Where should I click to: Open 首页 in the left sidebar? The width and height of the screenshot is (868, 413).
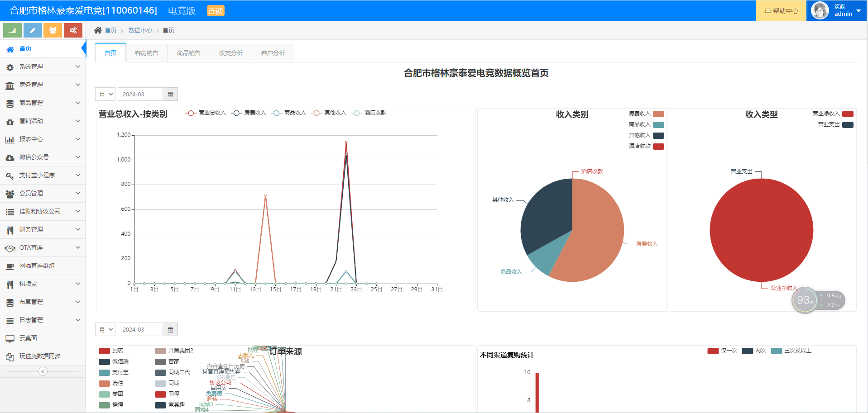point(43,48)
